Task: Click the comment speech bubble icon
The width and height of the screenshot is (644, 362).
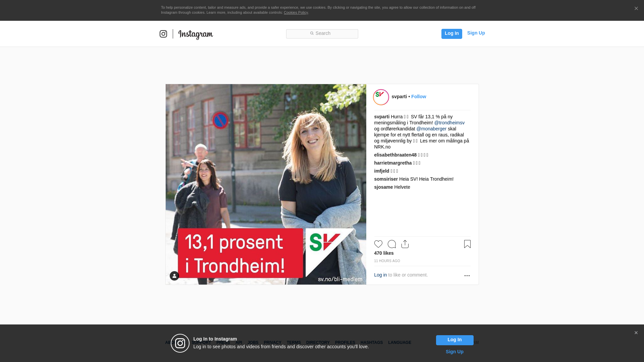Action: click(x=392, y=244)
